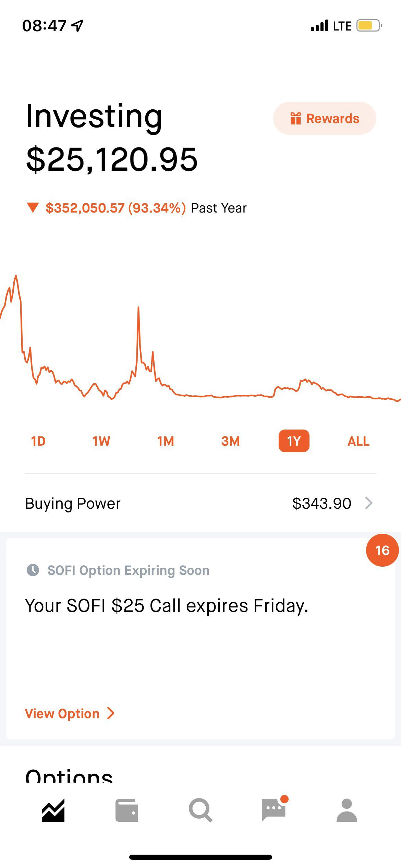
Task: Switch chart range to 1M
Action: pos(166,441)
